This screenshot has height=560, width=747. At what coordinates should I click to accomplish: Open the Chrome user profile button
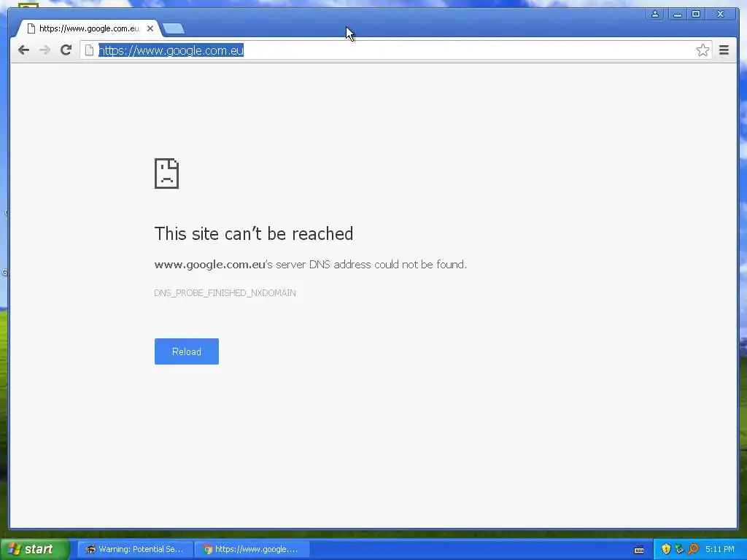click(655, 15)
